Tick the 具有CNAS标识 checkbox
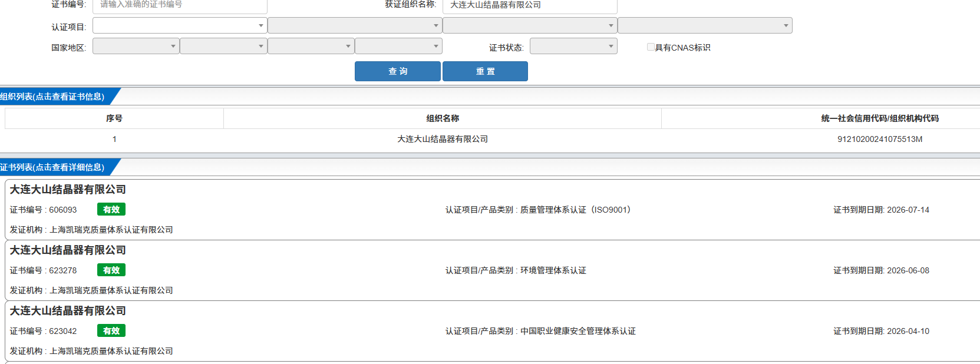The height and width of the screenshot is (364, 980). tap(651, 47)
